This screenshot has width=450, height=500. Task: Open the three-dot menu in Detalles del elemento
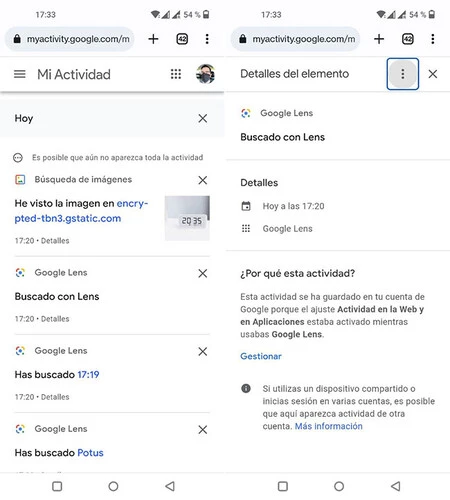click(x=403, y=74)
